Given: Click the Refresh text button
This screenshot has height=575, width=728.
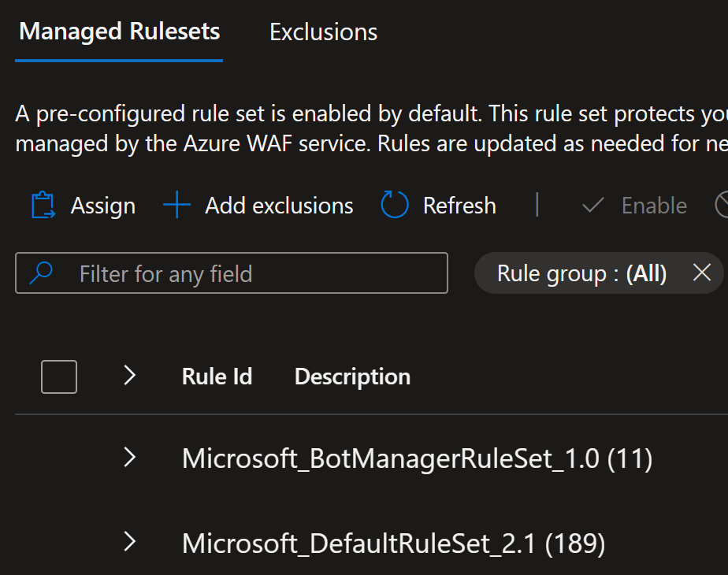Looking at the screenshot, I should click(x=459, y=206).
